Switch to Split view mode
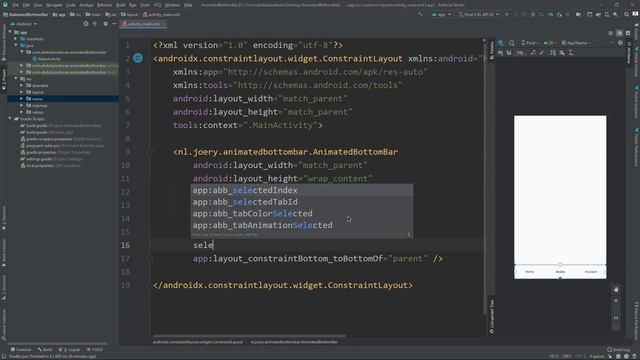This screenshot has width=640, height=360. pos(619,33)
